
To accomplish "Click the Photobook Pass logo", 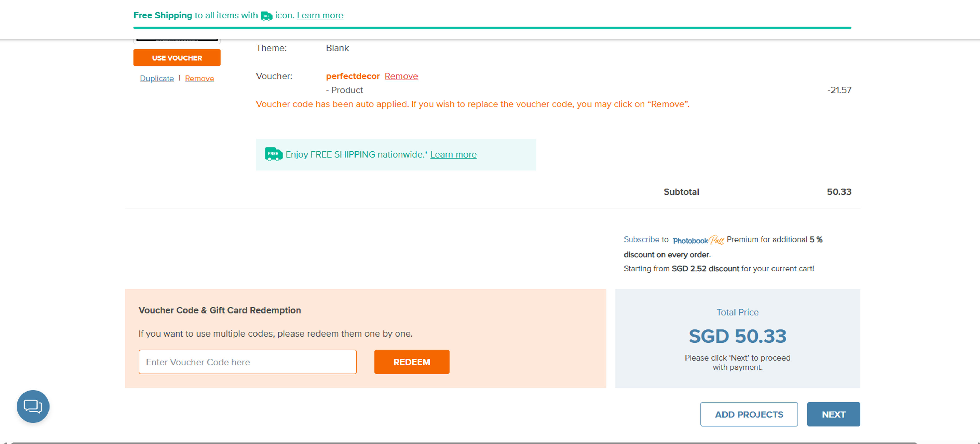I will pos(698,240).
